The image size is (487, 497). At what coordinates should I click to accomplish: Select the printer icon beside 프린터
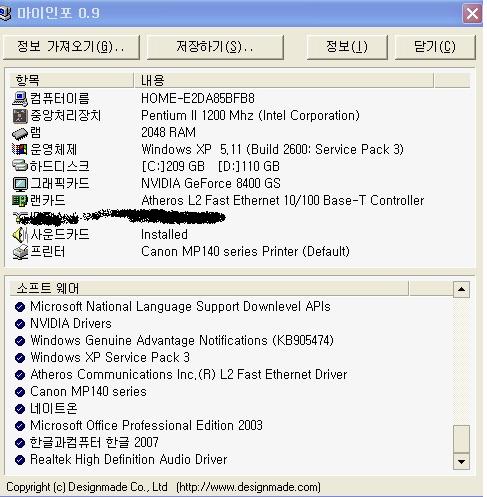click(x=20, y=252)
